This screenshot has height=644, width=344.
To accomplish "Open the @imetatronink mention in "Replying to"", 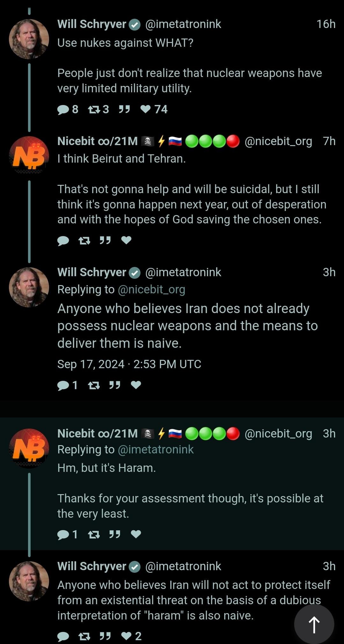I will 156,450.
